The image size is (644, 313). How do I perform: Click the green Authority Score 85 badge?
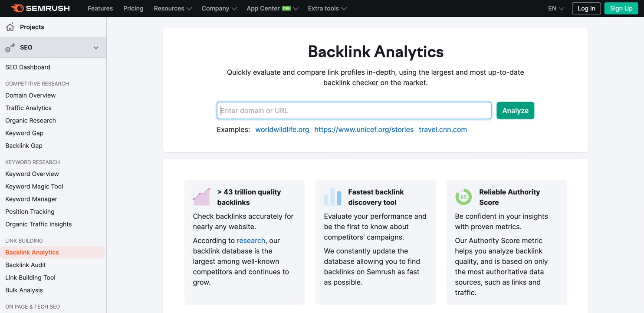(463, 196)
